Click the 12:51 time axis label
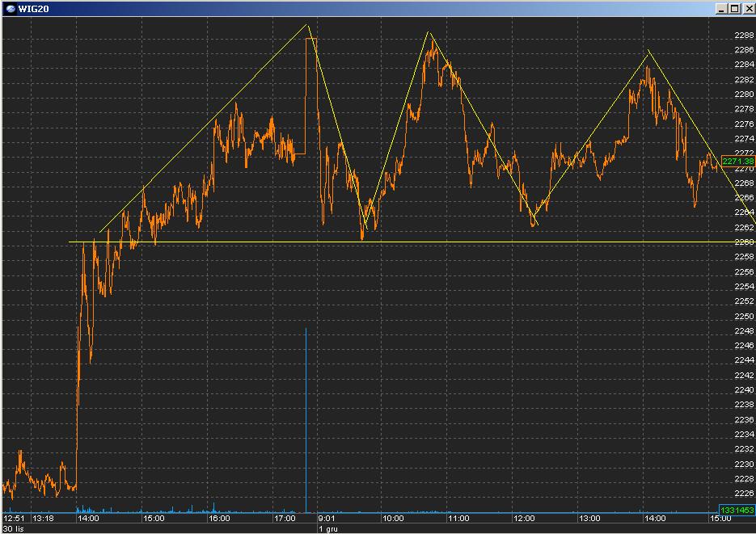 (x=14, y=519)
